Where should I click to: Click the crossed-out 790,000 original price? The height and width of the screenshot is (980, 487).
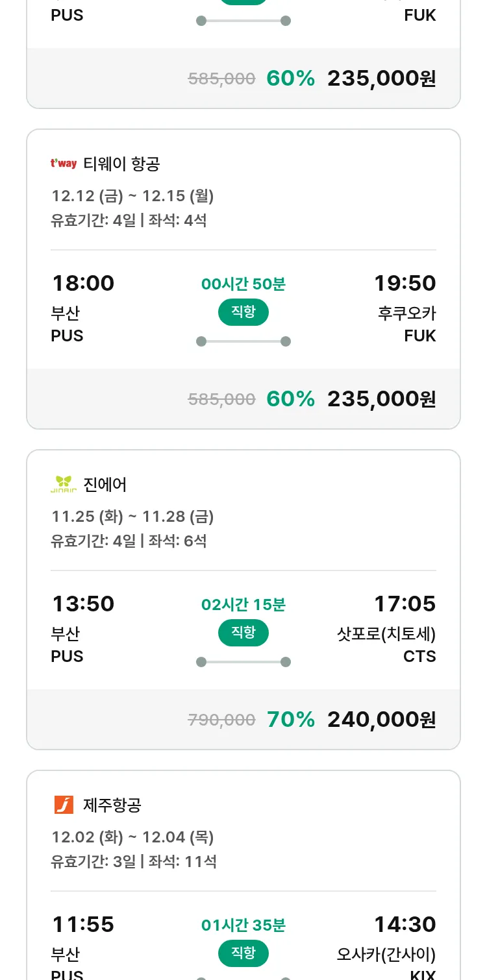tap(221, 720)
